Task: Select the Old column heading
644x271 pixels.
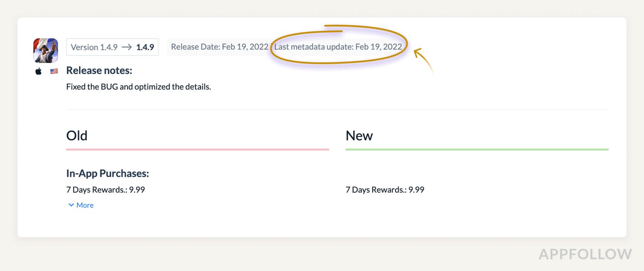Action: click(x=77, y=136)
